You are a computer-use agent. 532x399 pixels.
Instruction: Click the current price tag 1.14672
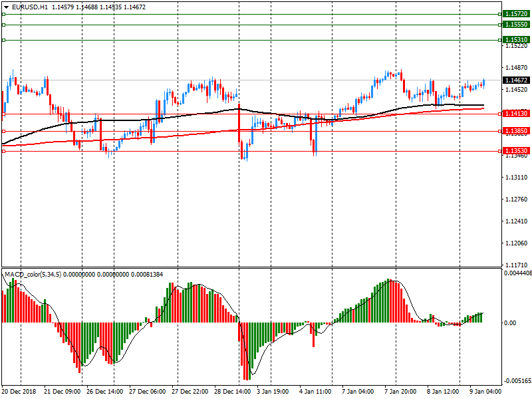pos(515,80)
